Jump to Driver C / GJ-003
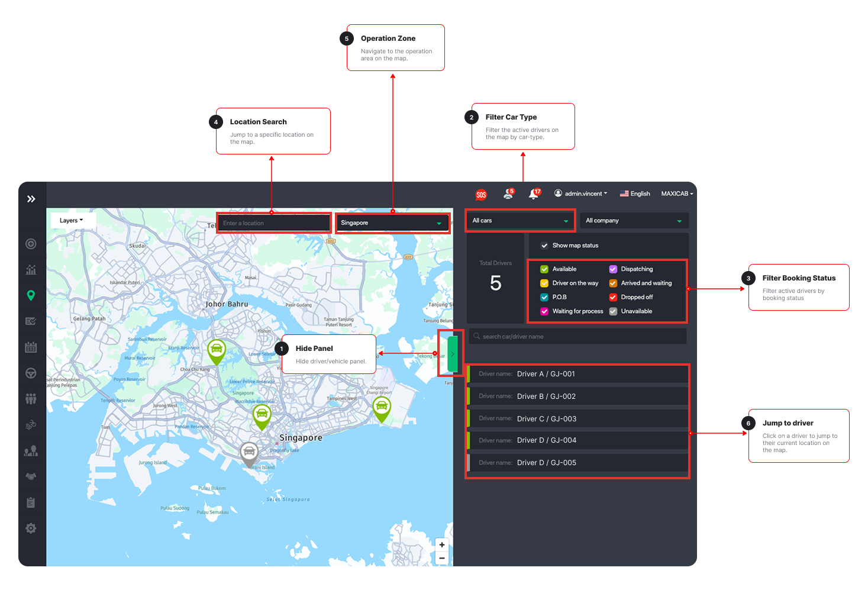868x590 pixels. (577, 418)
